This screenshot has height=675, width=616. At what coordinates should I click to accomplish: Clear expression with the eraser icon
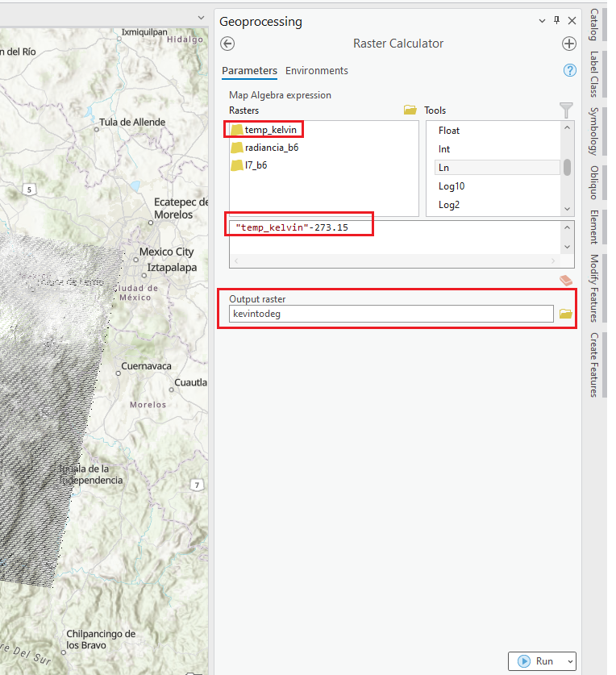point(566,280)
